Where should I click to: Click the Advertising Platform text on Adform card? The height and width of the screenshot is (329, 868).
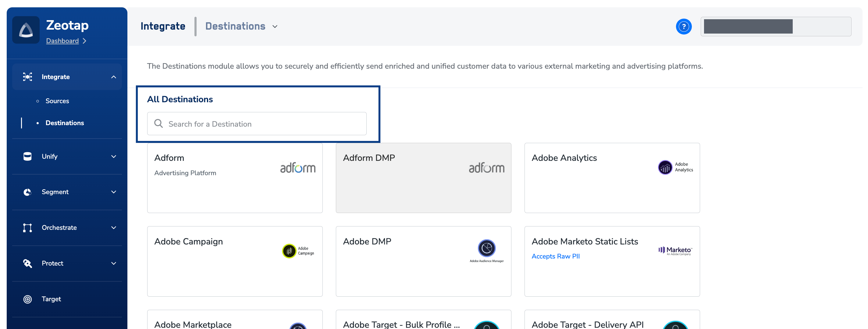click(185, 173)
